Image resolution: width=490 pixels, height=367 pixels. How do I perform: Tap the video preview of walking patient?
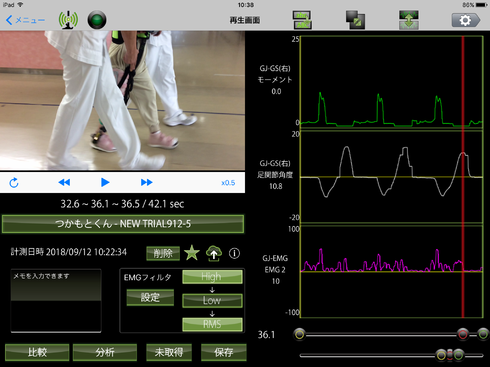pos(122,101)
